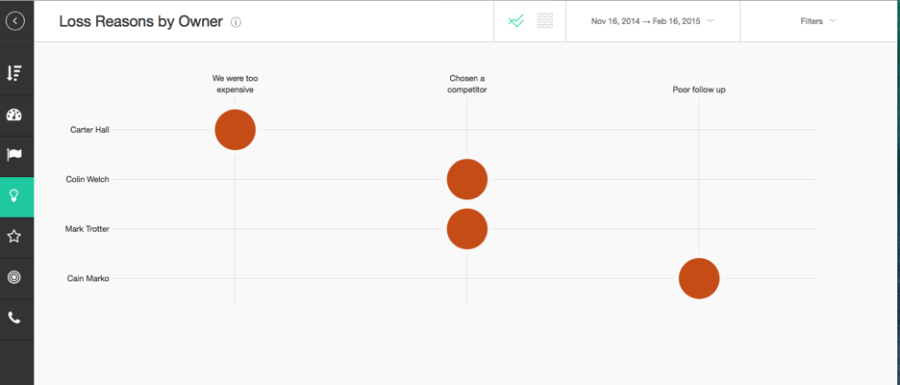This screenshot has width=900, height=385.
Task: Click the target goals icon
Action: coord(14,277)
